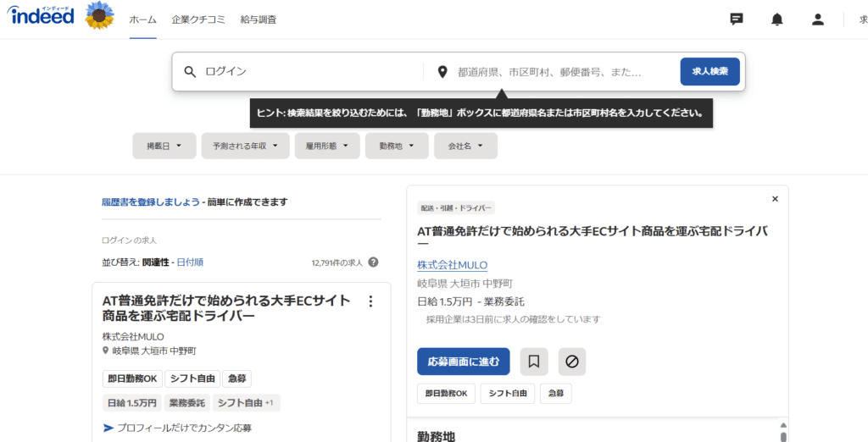The width and height of the screenshot is (868, 442).
Task: Sort results by 日付順 link
Action: (190, 262)
